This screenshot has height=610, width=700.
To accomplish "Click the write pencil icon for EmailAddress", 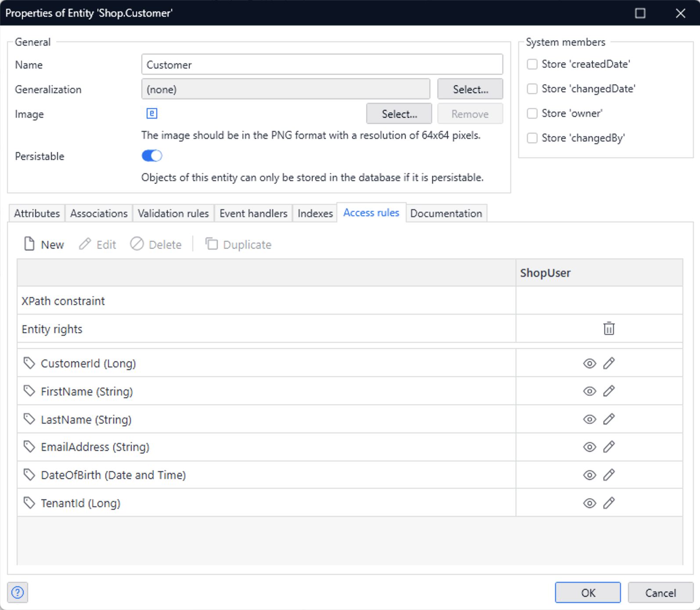I will click(609, 447).
